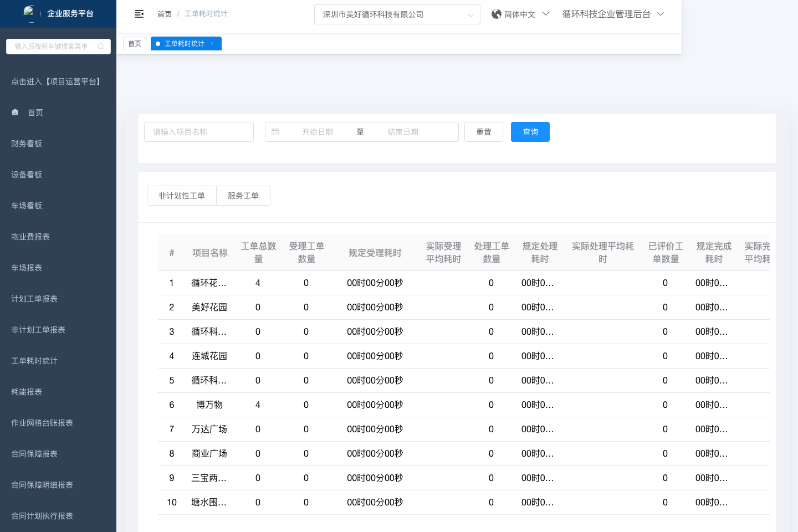This screenshot has width=798, height=532.
Task: Click the 查询 button
Action: point(530,132)
